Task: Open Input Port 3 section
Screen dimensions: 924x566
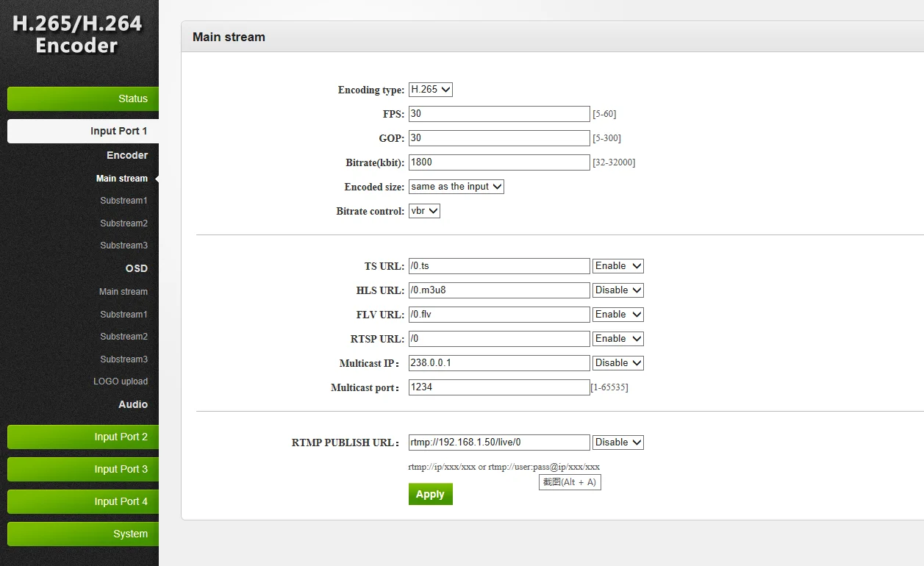Action: coord(83,469)
